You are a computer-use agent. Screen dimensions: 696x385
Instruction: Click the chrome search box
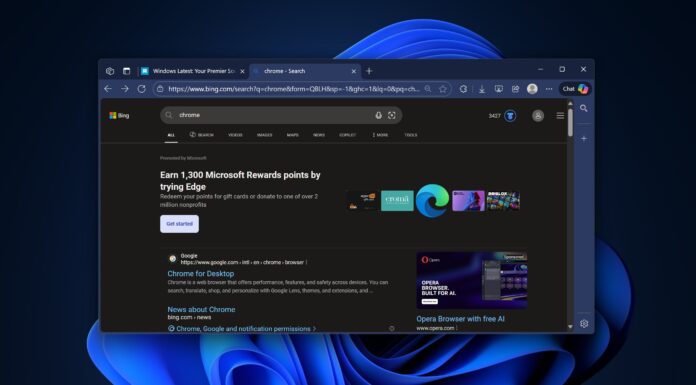tap(281, 115)
